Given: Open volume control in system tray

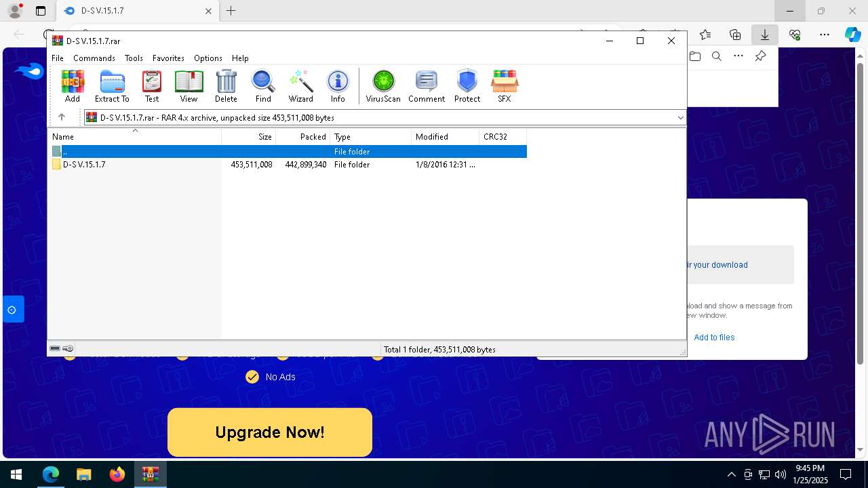Looking at the screenshot, I should click(x=780, y=474).
